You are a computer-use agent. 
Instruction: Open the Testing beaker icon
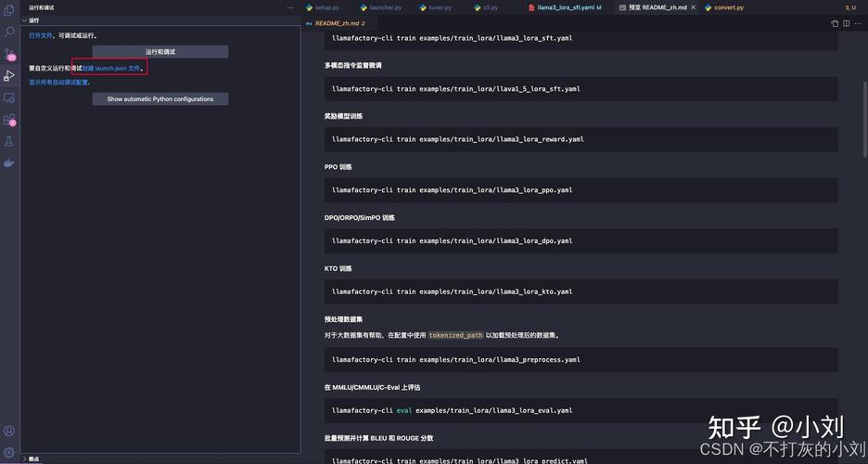point(9,142)
